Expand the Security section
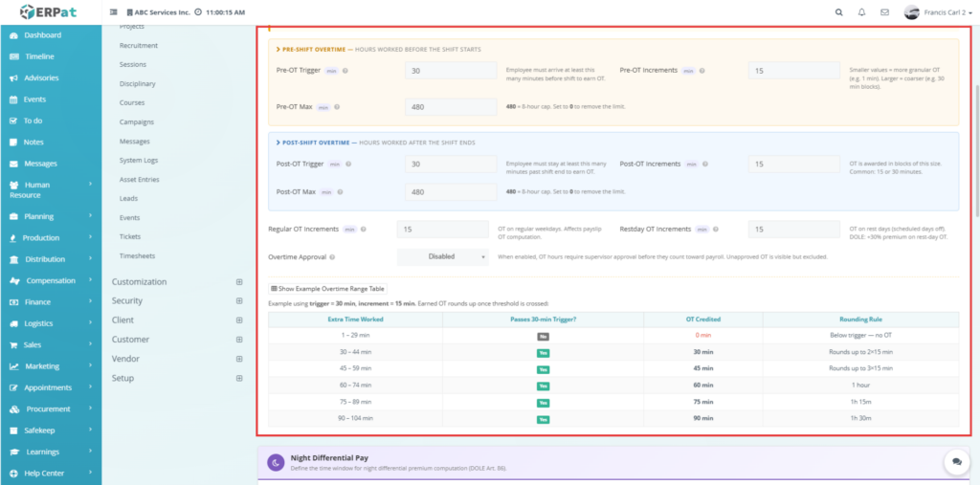 pos(239,301)
